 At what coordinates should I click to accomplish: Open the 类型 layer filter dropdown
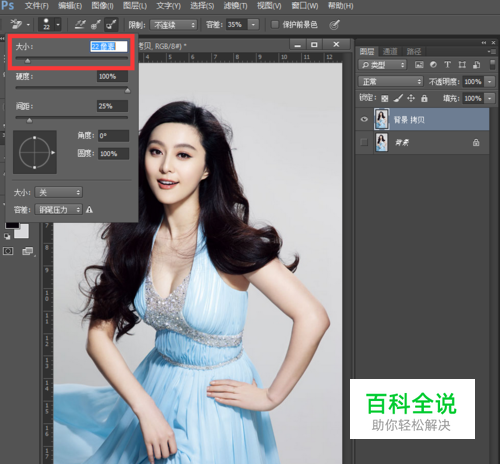[x=383, y=65]
